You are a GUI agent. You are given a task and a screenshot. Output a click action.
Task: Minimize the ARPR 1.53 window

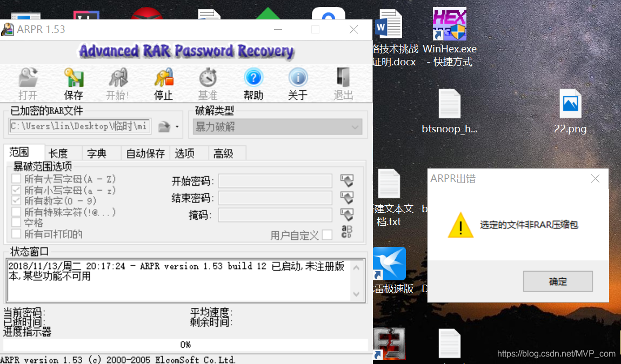tap(278, 29)
